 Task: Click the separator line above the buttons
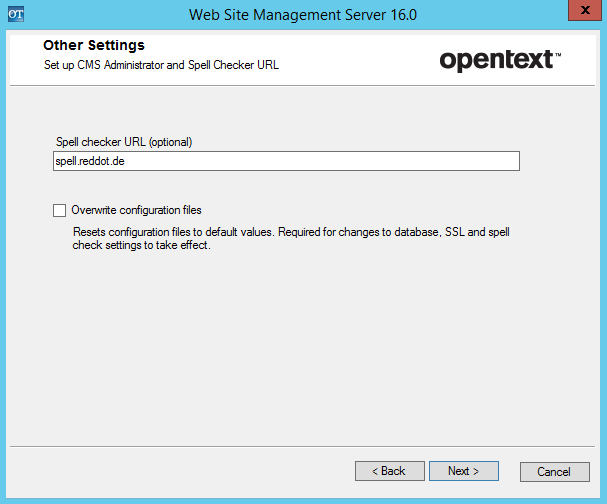(x=302, y=446)
